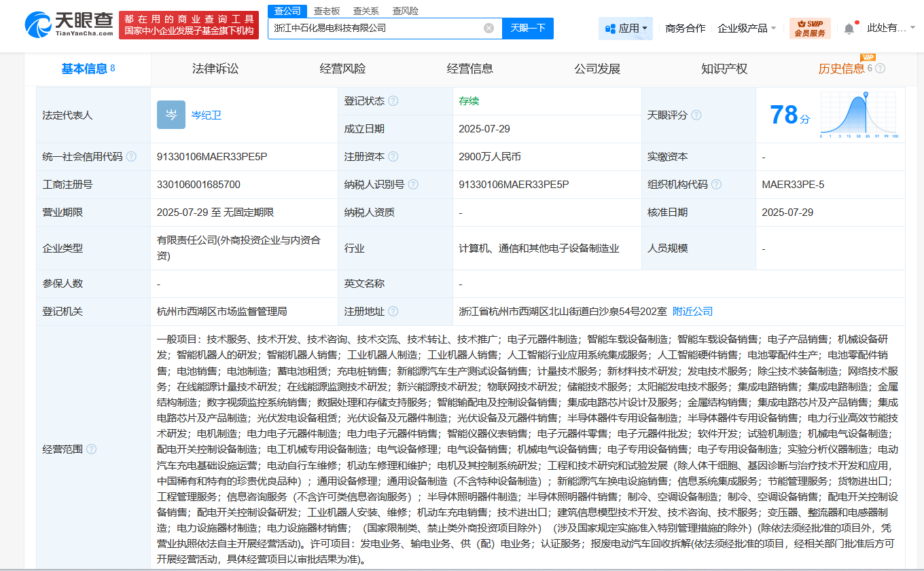Open the 企业级产品 dropdown
Viewport: 924px width, 571px height.
[x=744, y=28]
